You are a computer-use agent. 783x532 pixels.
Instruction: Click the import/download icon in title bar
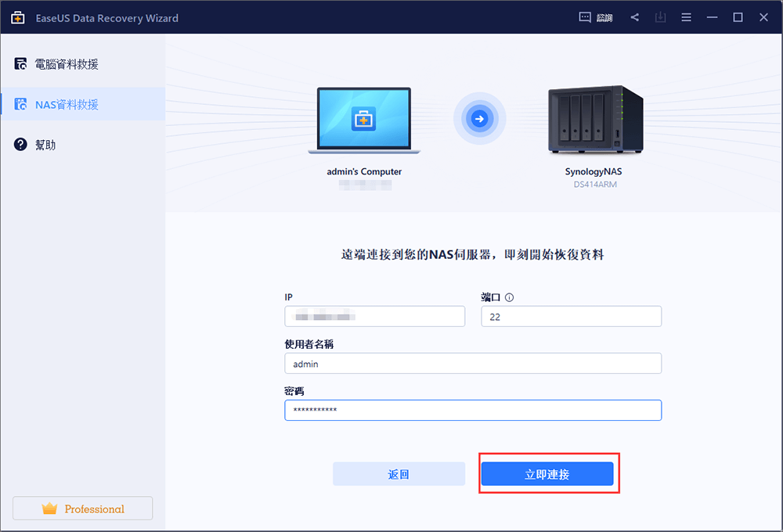[661, 17]
